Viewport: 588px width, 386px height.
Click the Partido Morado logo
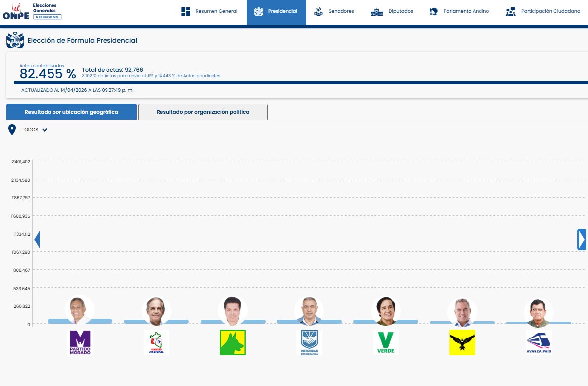click(80, 342)
